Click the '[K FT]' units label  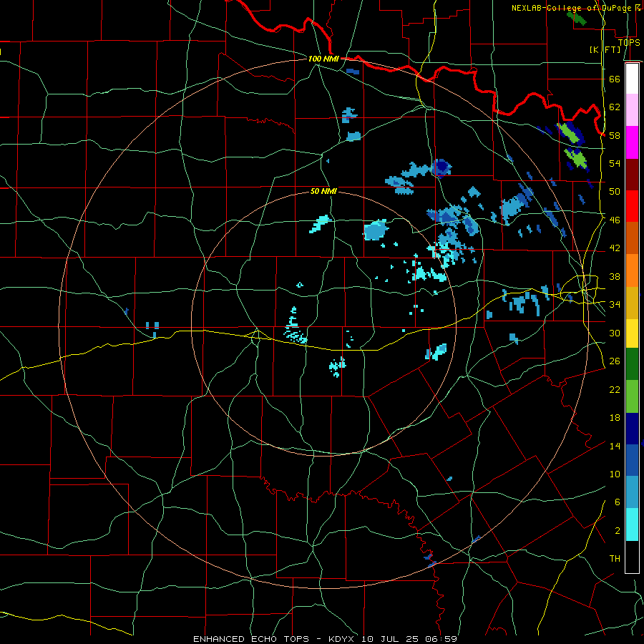click(605, 49)
